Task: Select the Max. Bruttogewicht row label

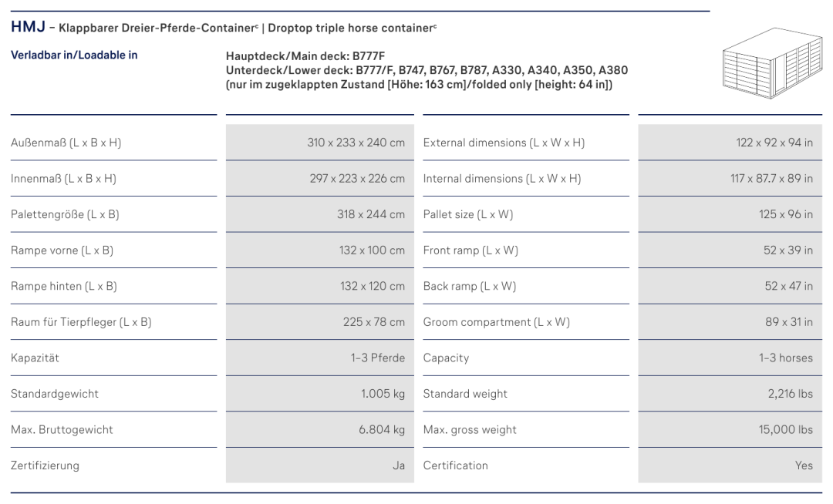Action: 62,430
